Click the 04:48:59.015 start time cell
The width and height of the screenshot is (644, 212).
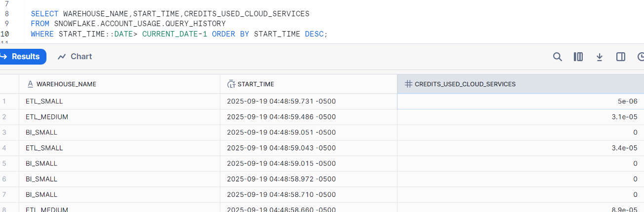[x=309, y=163]
